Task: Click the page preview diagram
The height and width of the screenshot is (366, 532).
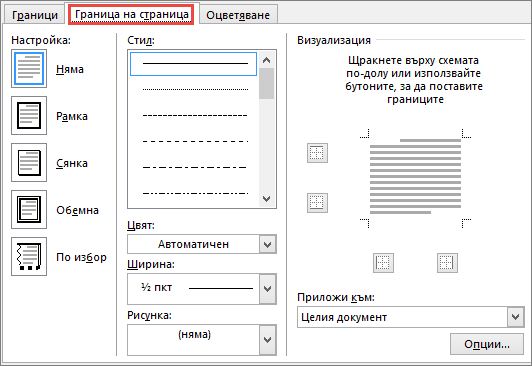Action: pos(415,178)
